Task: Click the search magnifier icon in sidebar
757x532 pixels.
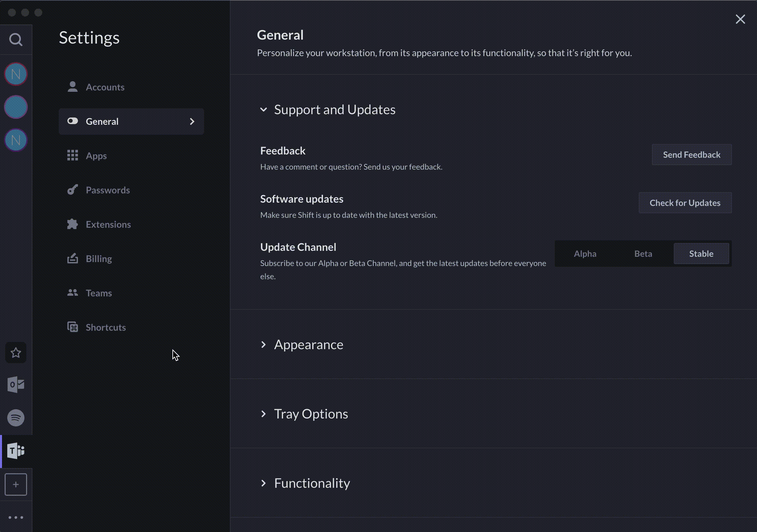Action: (x=16, y=40)
